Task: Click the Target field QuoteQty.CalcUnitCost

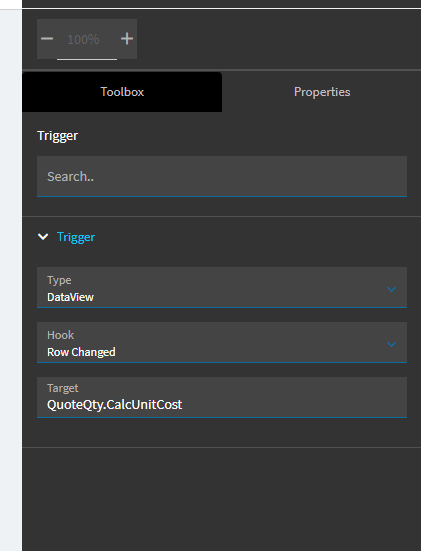Action: 222,397
